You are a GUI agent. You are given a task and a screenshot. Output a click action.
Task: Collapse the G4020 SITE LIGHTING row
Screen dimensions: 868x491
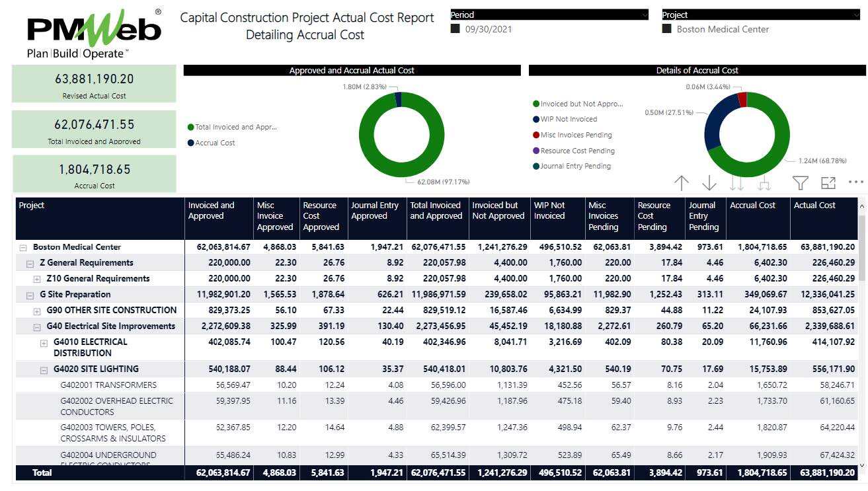[x=44, y=369]
